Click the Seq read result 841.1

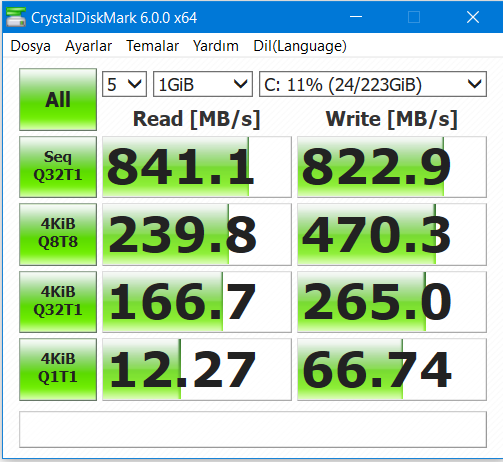[x=197, y=167]
